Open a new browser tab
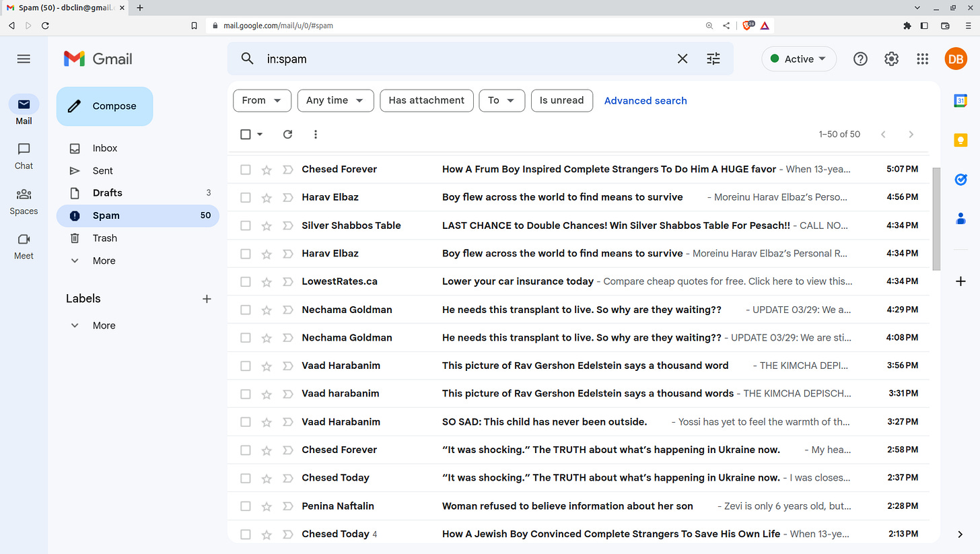 [x=140, y=7]
